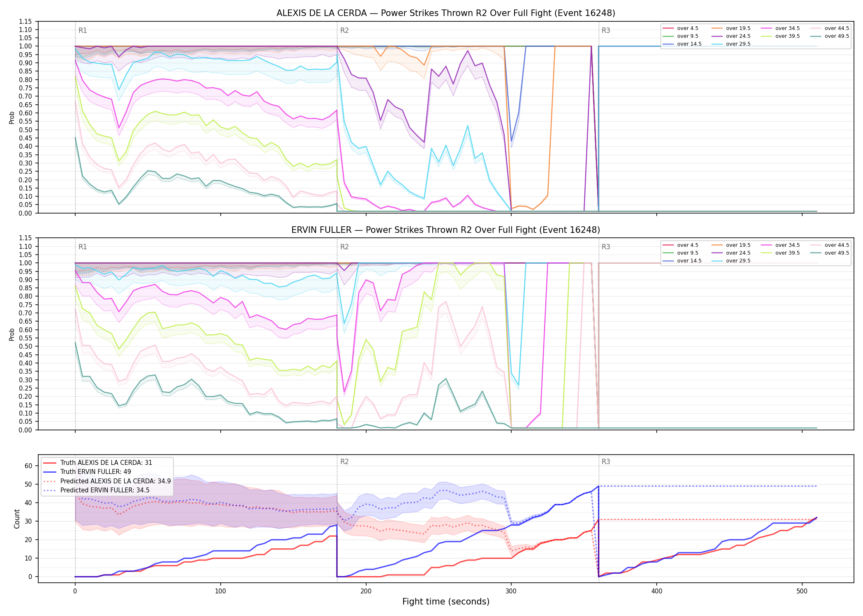Click the Count axis tick label 50

[28, 484]
